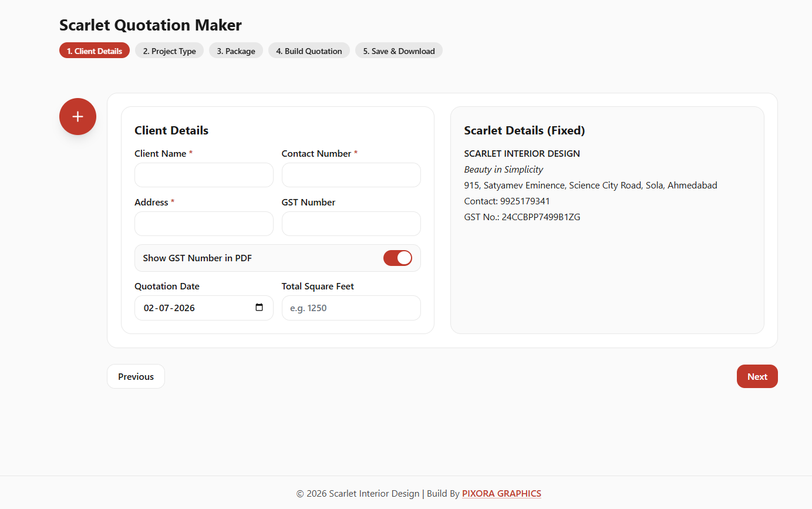The width and height of the screenshot is (812, 509).
Task: Click the GST No.: 24CCBPP7499B1ZG line
Action: point(522,217)
